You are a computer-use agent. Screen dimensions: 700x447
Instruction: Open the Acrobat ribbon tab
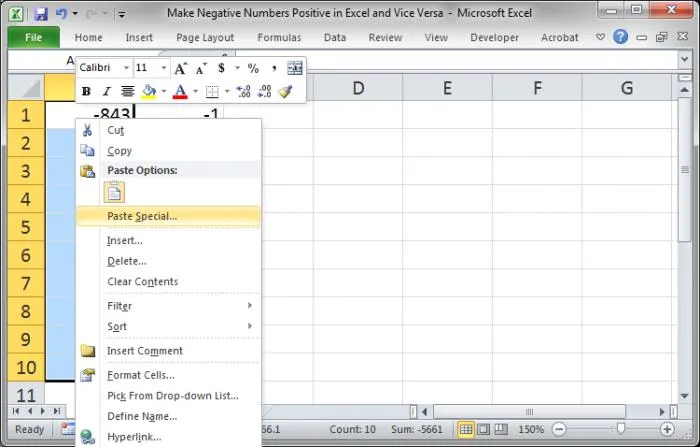(560, 38)
